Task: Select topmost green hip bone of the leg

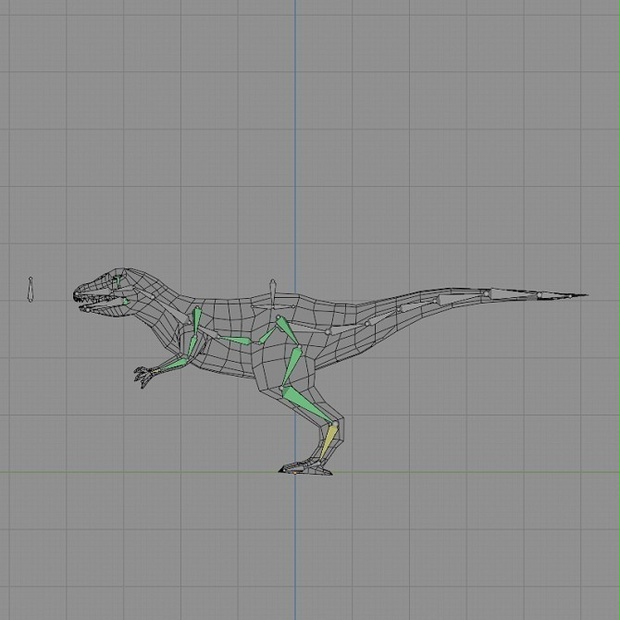Action: (x=288, y=331)
